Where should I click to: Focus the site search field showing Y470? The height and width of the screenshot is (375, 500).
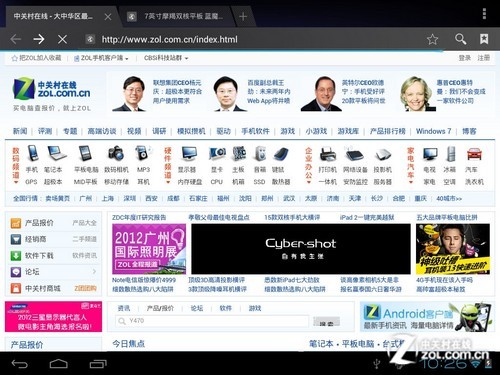pyautogui.click(x=212, y=321)
